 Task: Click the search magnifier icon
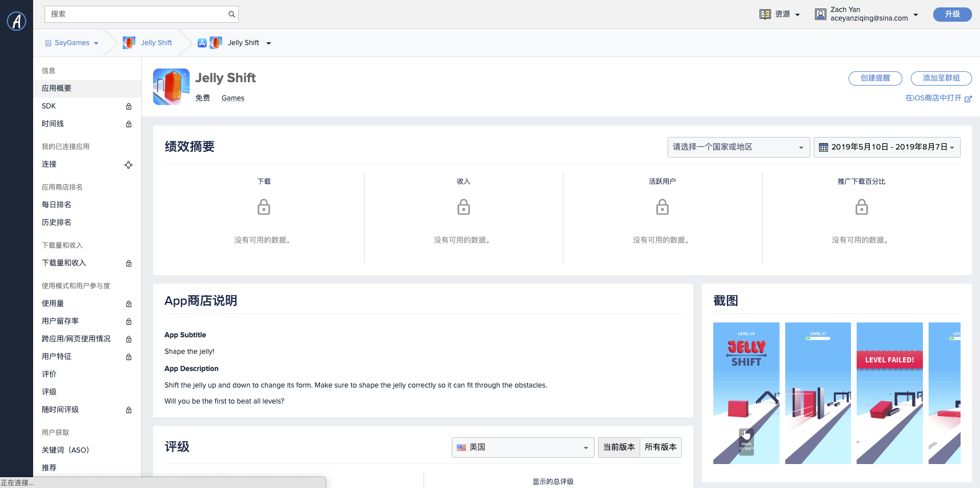[231, 14]
